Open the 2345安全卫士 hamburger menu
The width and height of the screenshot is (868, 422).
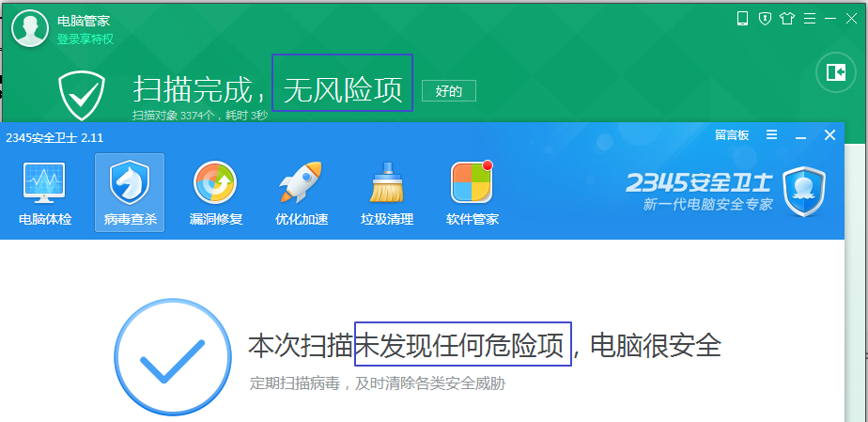(x=771, y=134)
